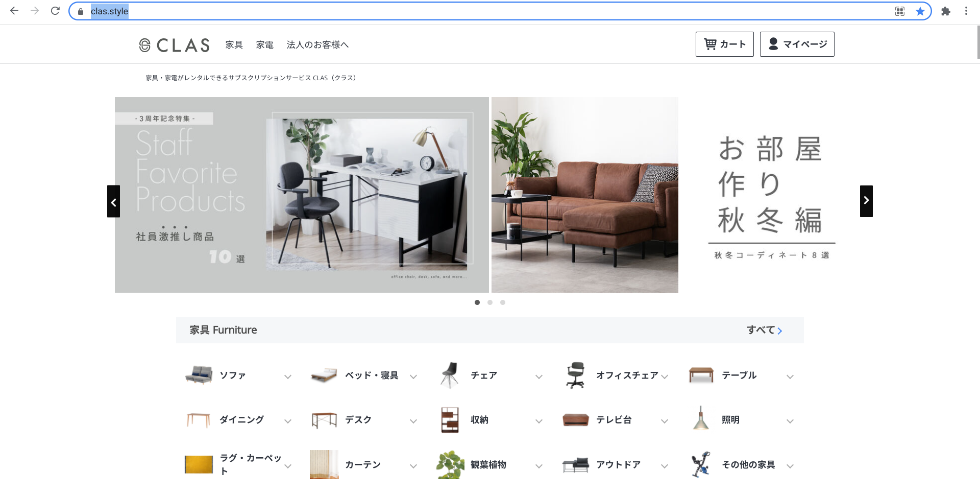Switch to the second carousel slide dot
Viewport: 980px width, 494px height.
(x=490, y=302)
